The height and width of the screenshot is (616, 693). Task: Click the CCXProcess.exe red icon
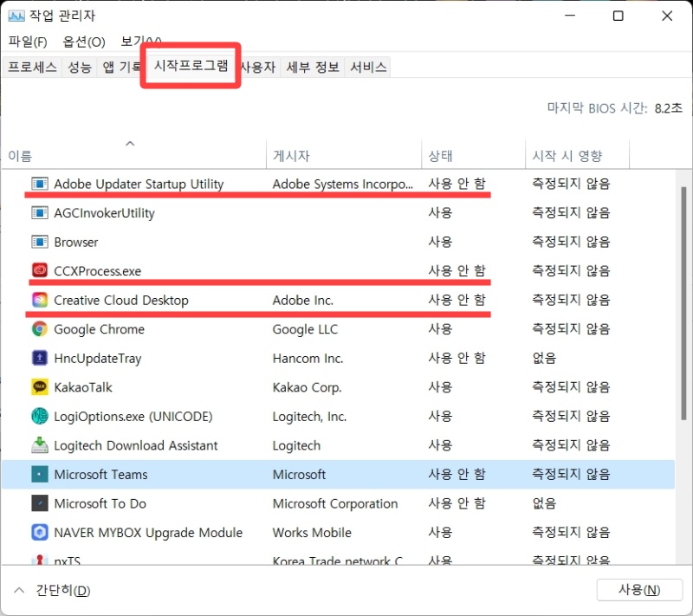pos(40,271)
